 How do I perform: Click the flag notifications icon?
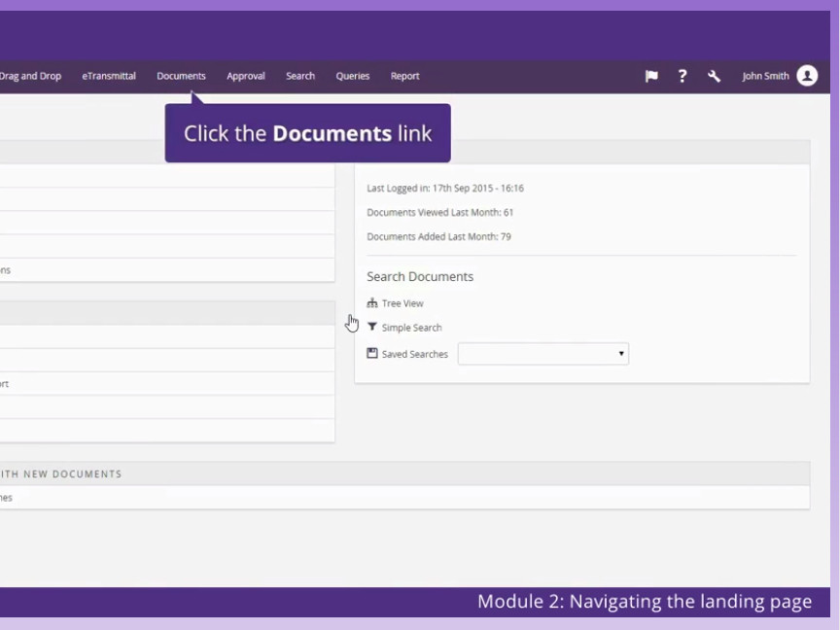click(x=651, y=77)
